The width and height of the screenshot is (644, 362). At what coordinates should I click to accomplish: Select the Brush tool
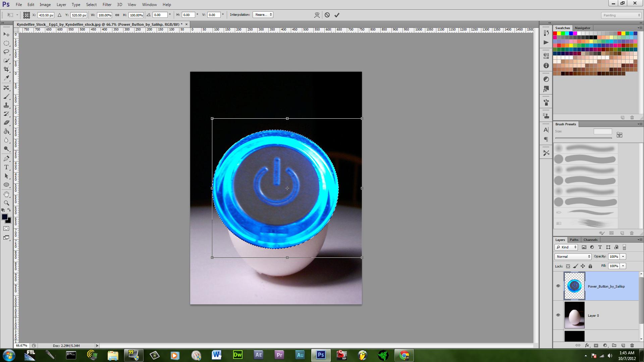[6, 97]
